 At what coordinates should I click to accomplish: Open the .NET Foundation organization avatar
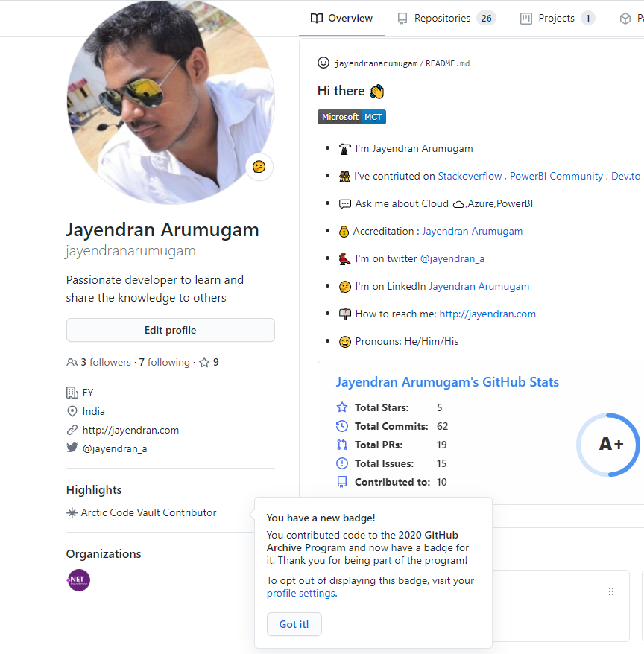(x=78, y=580)
